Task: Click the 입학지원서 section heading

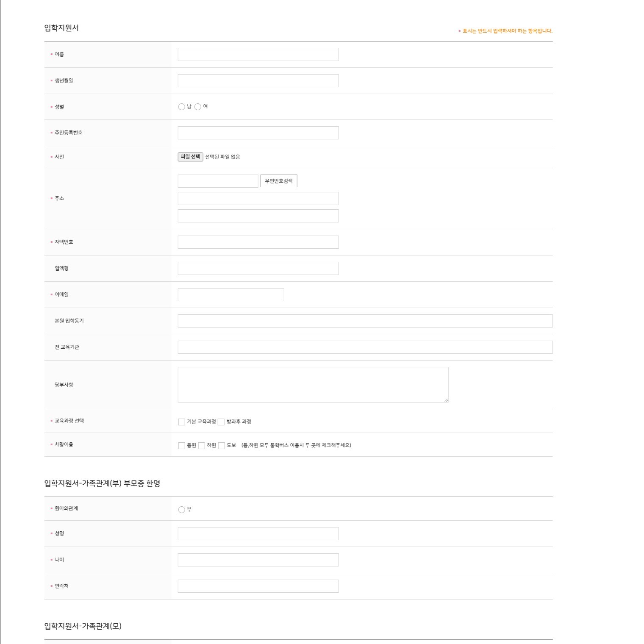Action: [61, 28]
